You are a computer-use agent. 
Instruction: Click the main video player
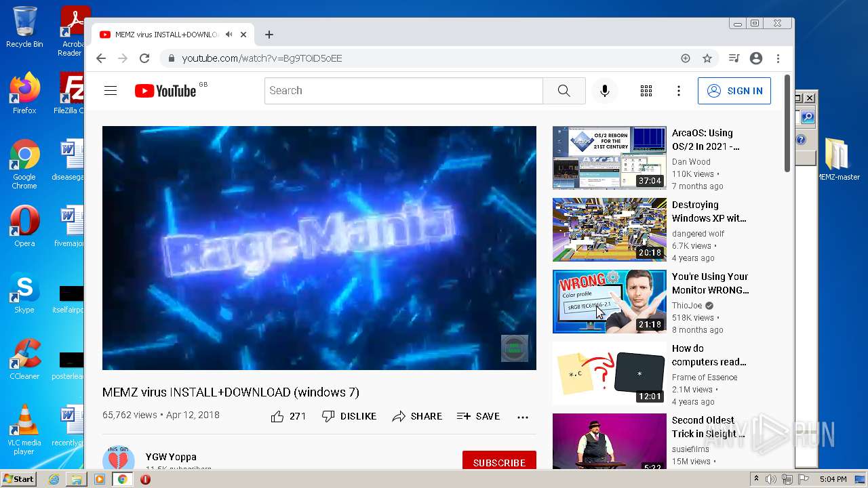click(319, 248)
